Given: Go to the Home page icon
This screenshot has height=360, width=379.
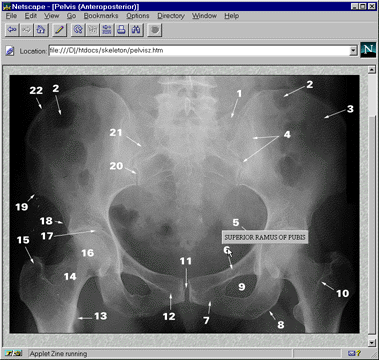Looking at the screenshot, I should pos(41,30).
